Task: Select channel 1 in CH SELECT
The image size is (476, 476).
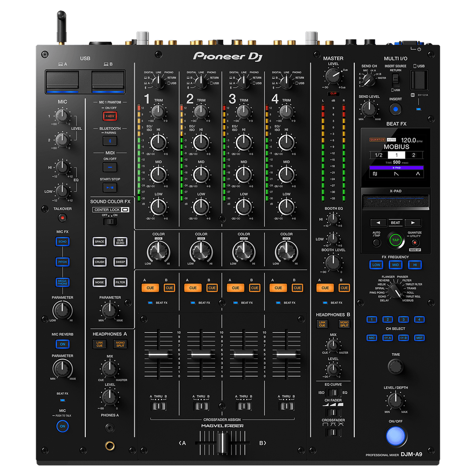Action: [x=372, y=320]
